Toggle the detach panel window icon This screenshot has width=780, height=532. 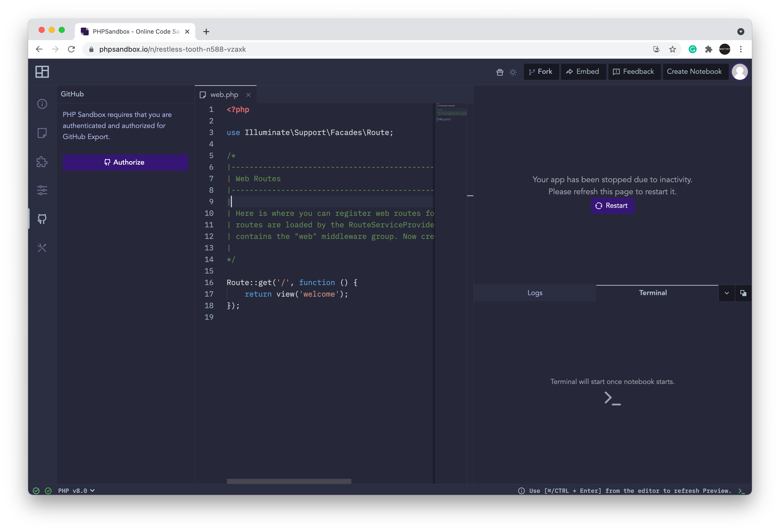743,293
